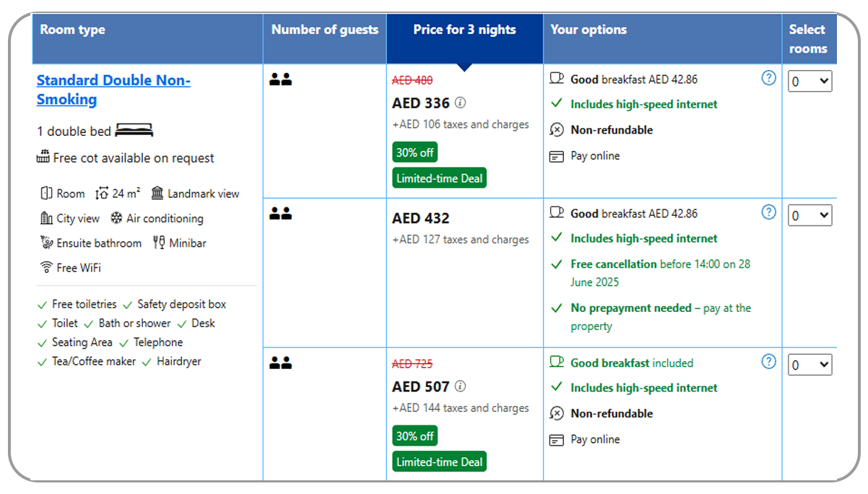Screen dimensions: 868x494
Task: Open help icon for free cancellation option
Action: pos(768,212)
